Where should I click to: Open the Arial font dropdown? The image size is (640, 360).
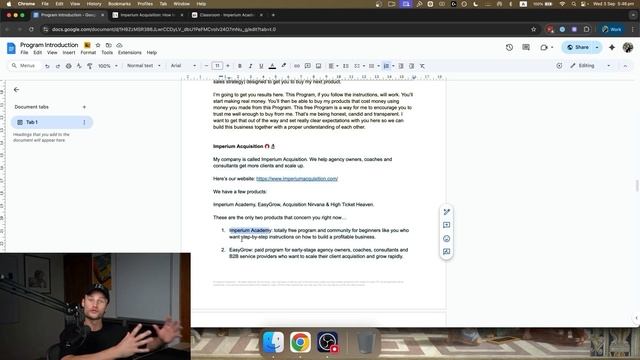pyautogui.click(x=183, y=66)
